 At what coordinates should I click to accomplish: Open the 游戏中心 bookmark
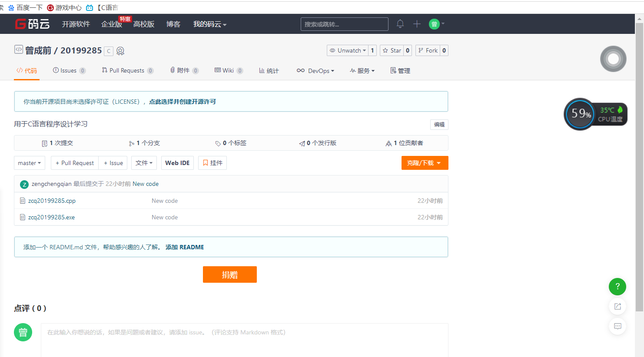(64, 7)
